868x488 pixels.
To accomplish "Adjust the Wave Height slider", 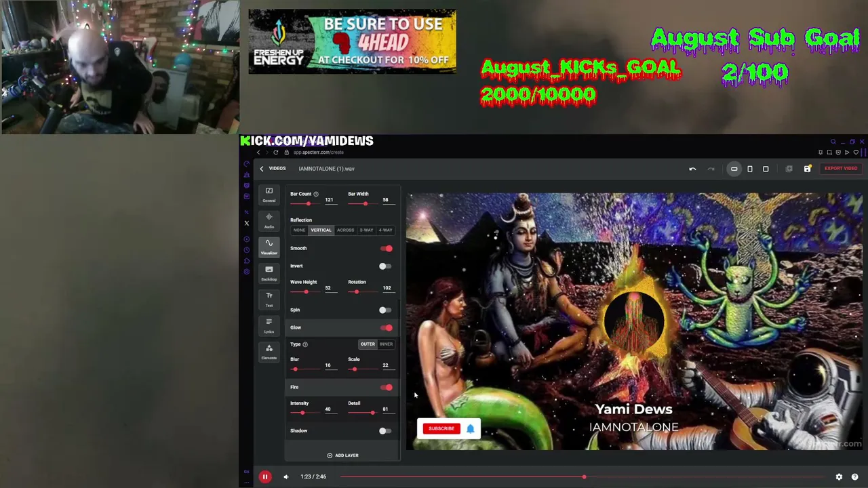I will point(305,292).
